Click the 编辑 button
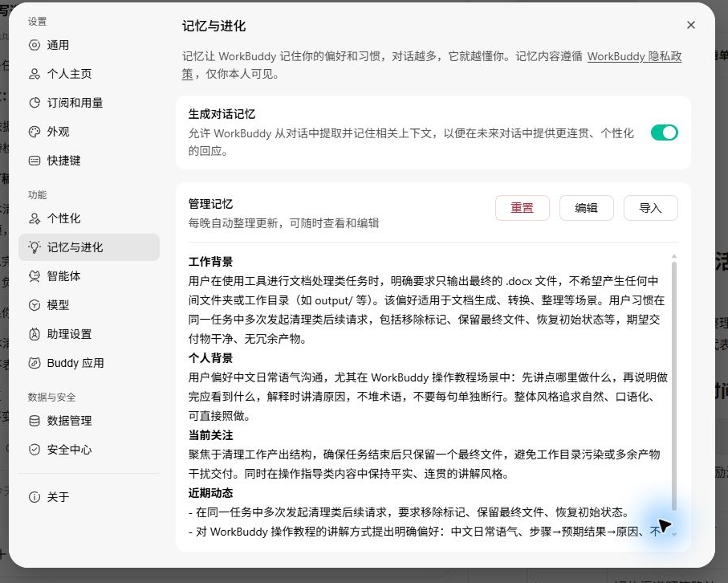728x583 pixels. (587, 208)
